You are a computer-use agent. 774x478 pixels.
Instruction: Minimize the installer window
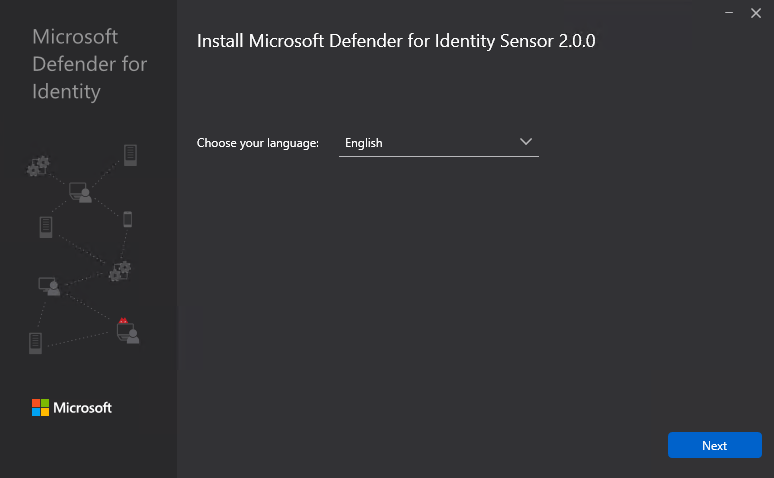pos(728,13)
